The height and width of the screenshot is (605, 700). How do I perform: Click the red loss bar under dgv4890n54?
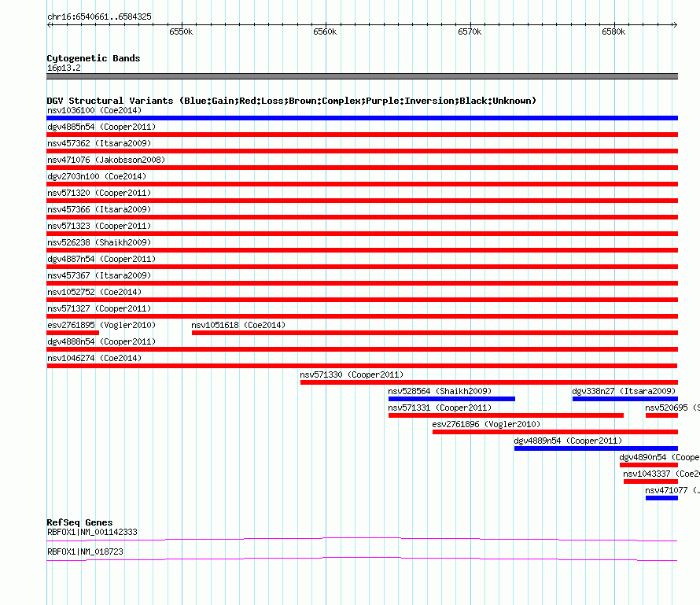(649, 465)
